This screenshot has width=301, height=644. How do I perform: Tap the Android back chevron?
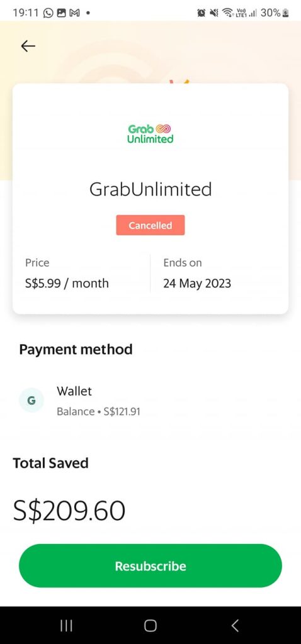235,626
